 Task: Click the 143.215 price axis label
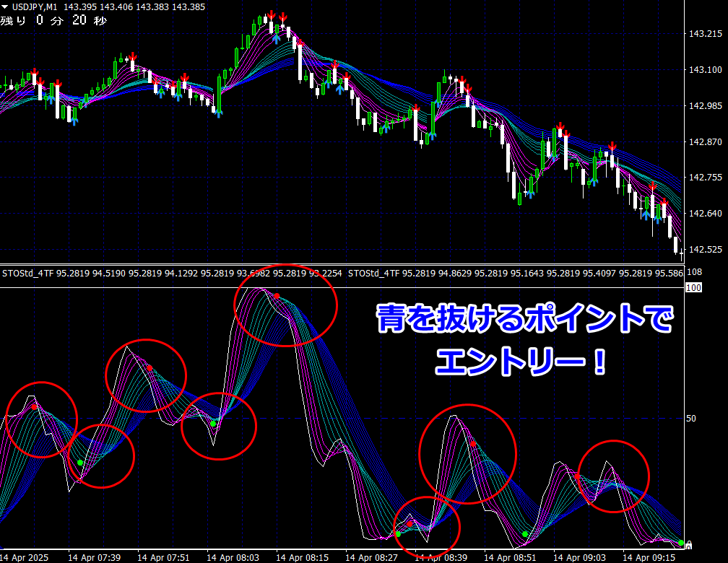(x=705, y=34)
